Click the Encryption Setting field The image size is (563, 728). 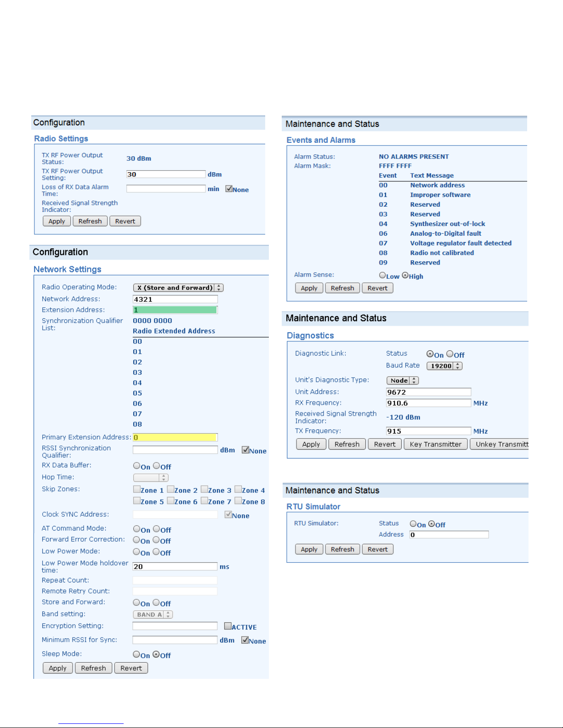pyautogui.click(x=175, y=626)
